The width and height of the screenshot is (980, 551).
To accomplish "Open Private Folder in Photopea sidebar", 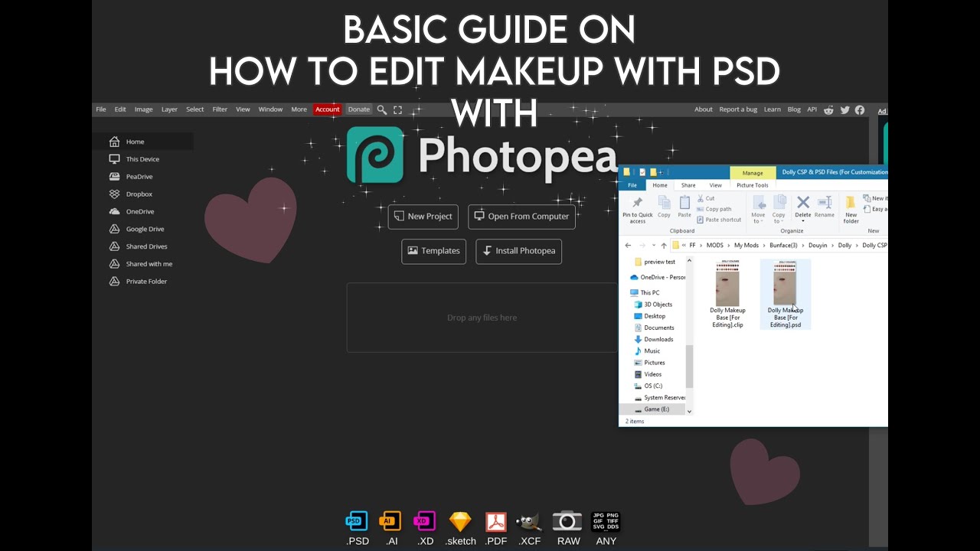I will pyautogui.click(x=138, y=282).
